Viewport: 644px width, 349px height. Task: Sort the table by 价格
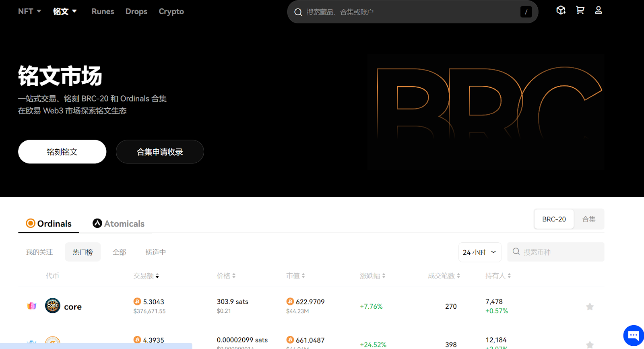(x=226, y=276)
